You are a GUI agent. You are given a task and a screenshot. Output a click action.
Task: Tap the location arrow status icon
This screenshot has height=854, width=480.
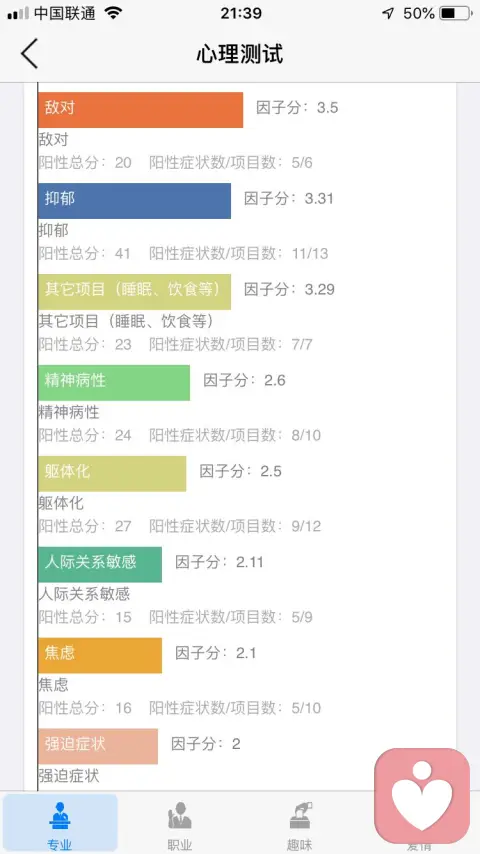tap(388, 13)
